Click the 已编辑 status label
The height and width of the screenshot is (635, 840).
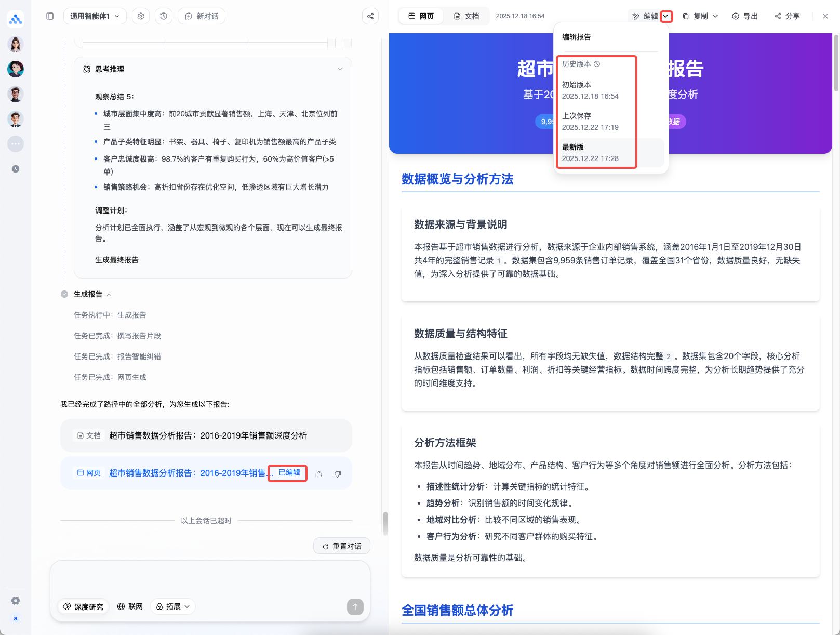click(x=289, y=473)
